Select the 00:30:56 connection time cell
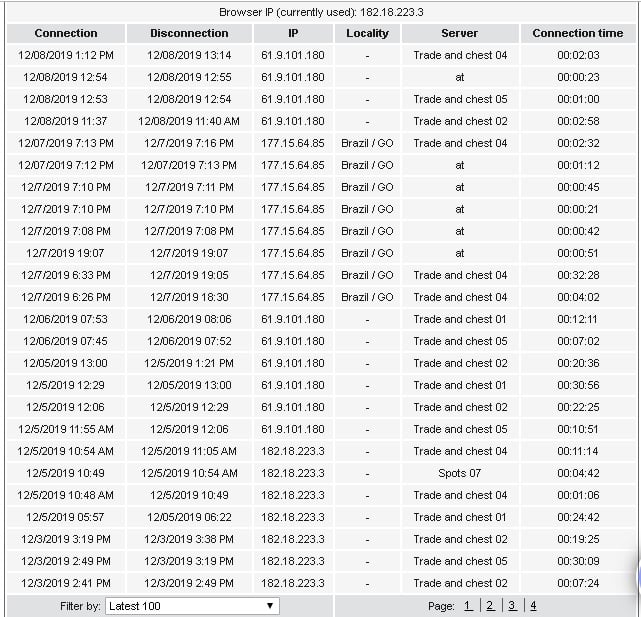 [x=577, y=385]
